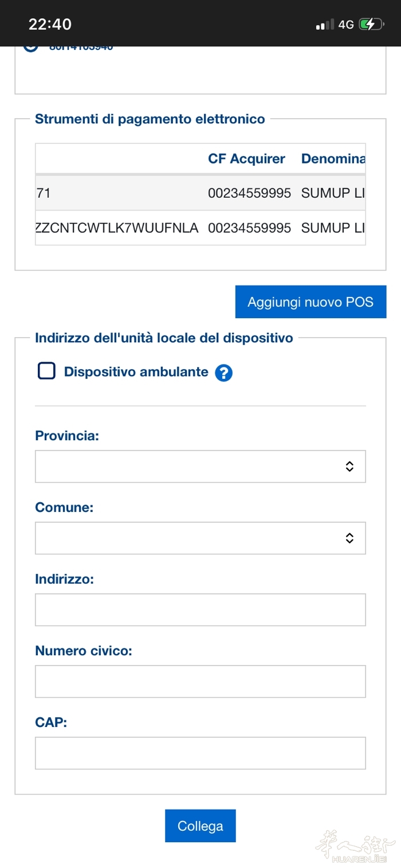The height and width of the screenshot is (868, 401).
Task: Tap the cellular signal bars icon
Action: 324,25
